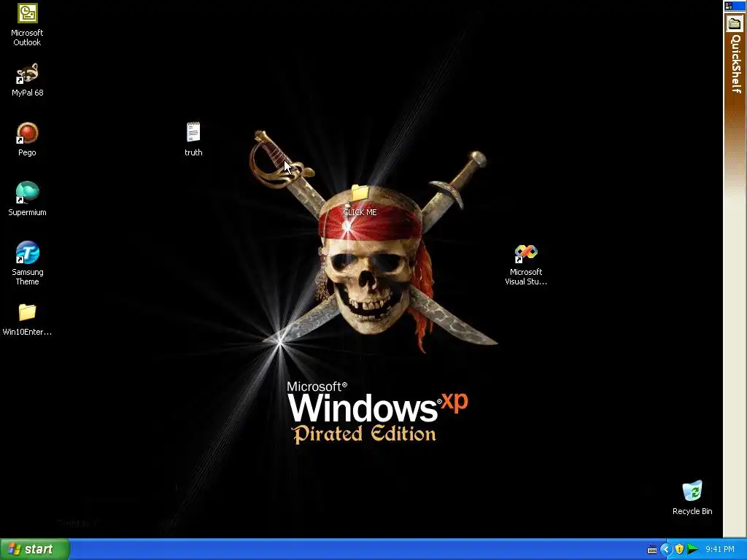
Task: Click the green flag tray icon
Action: 693,549
